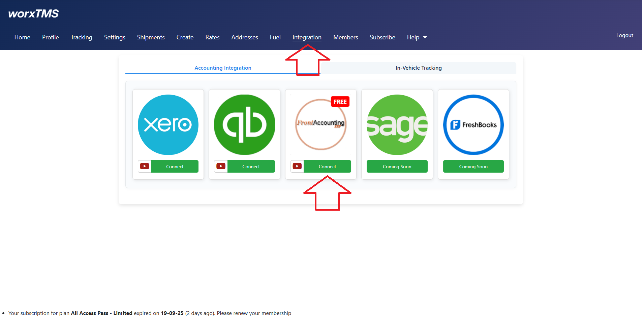Connect to FrontAccounting
The height and width of the screenshot is (321, 644).
click(327, 167)
